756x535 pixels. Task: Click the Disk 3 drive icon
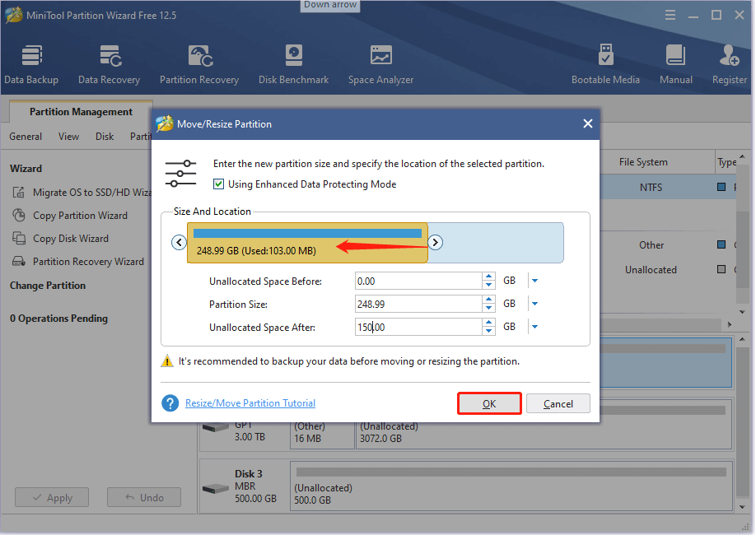click(216, 489)
